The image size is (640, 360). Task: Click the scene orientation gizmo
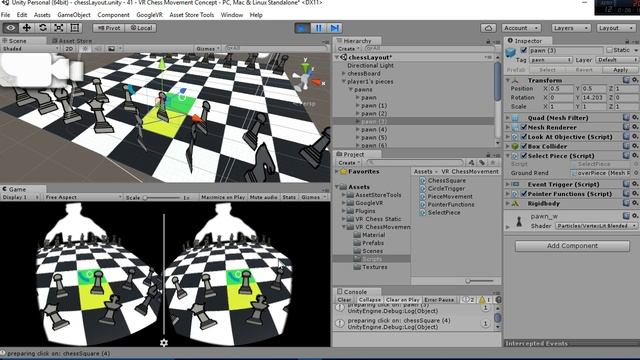(x=306, y=77)
